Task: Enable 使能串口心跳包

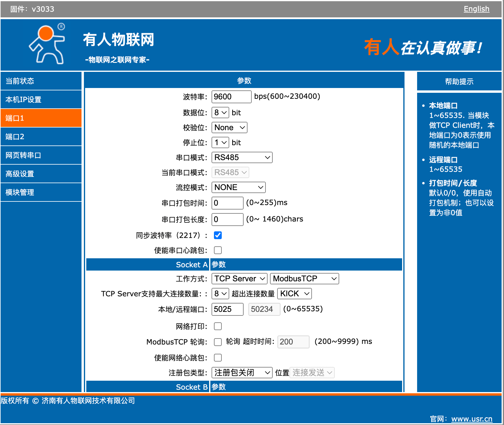Action: 218,250
